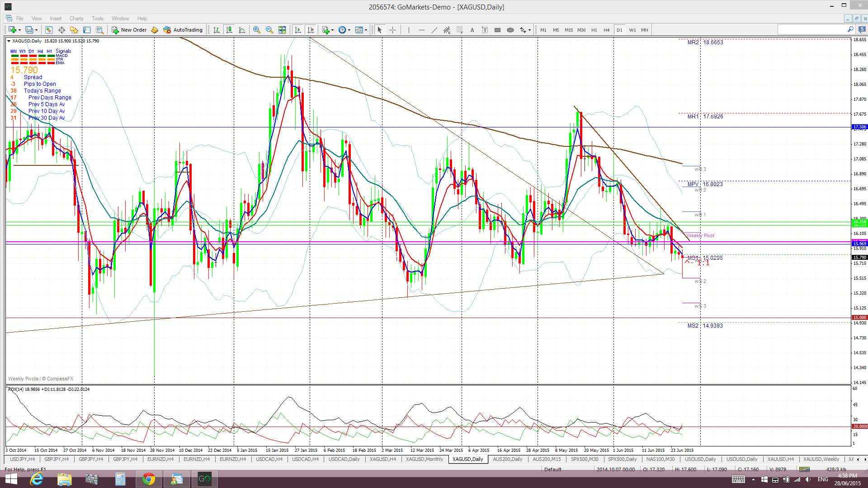Click the New Order button
This screenshot has height=488, width=868.
pyautogui.click(x=129, y=30)
